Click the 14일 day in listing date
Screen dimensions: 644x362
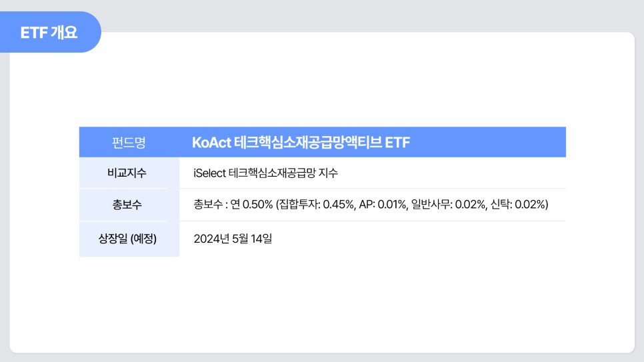click(261, 239)
